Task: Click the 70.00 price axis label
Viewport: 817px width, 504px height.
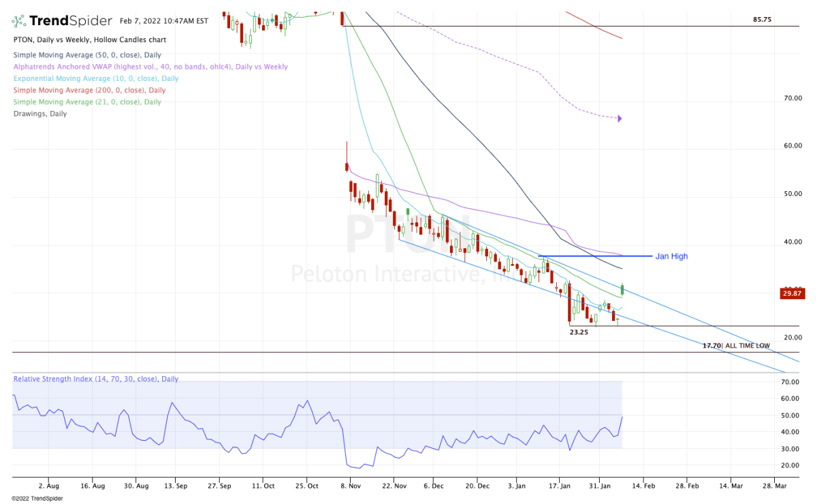Action: [x=793, y=99]
